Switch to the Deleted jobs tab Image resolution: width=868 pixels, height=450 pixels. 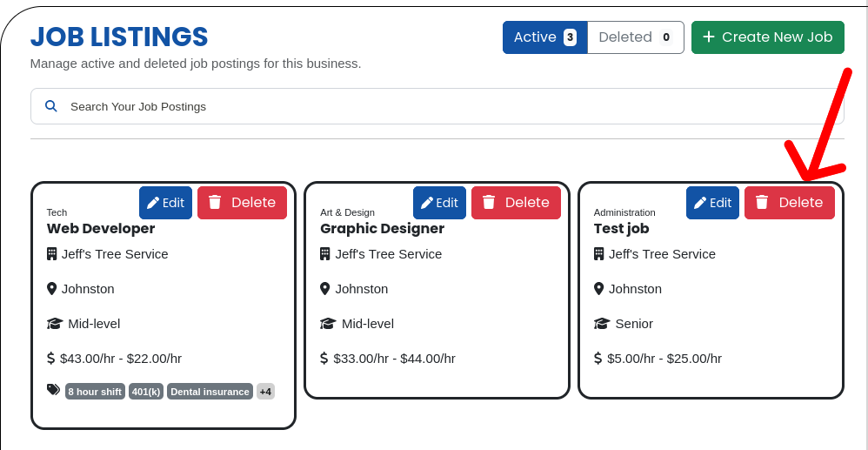(635, 37)
